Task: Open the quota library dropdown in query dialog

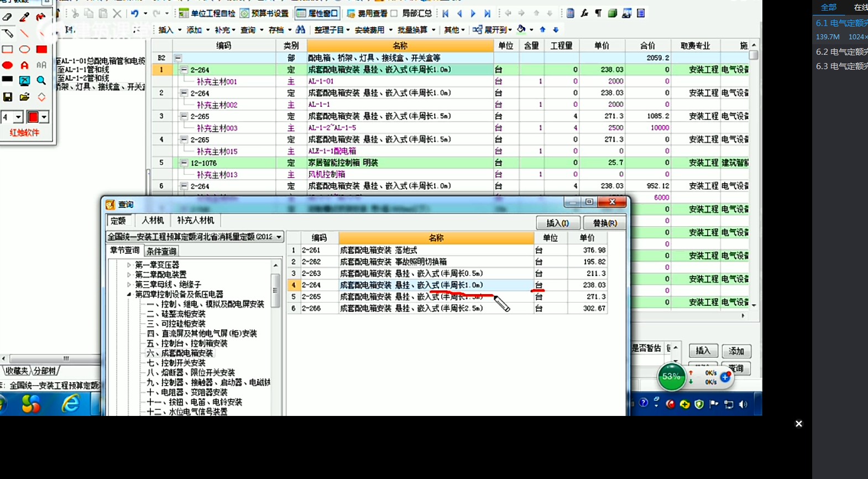Action: click(279, 237)
